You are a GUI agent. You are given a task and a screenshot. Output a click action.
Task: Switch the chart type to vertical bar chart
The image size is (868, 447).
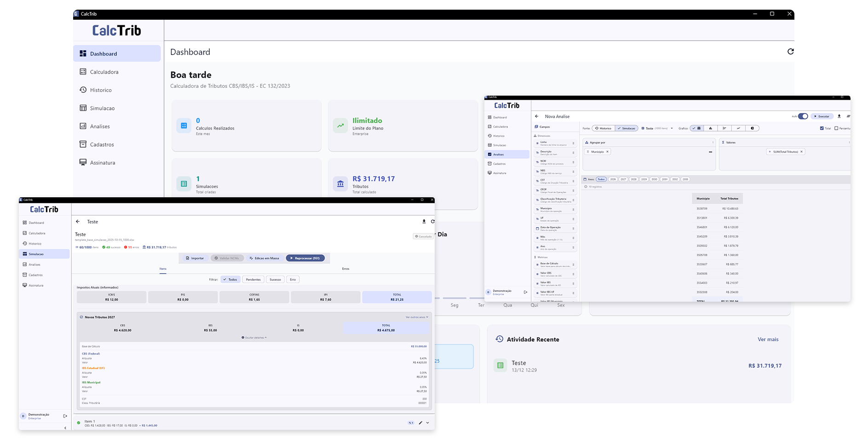(x=711, y=128)
